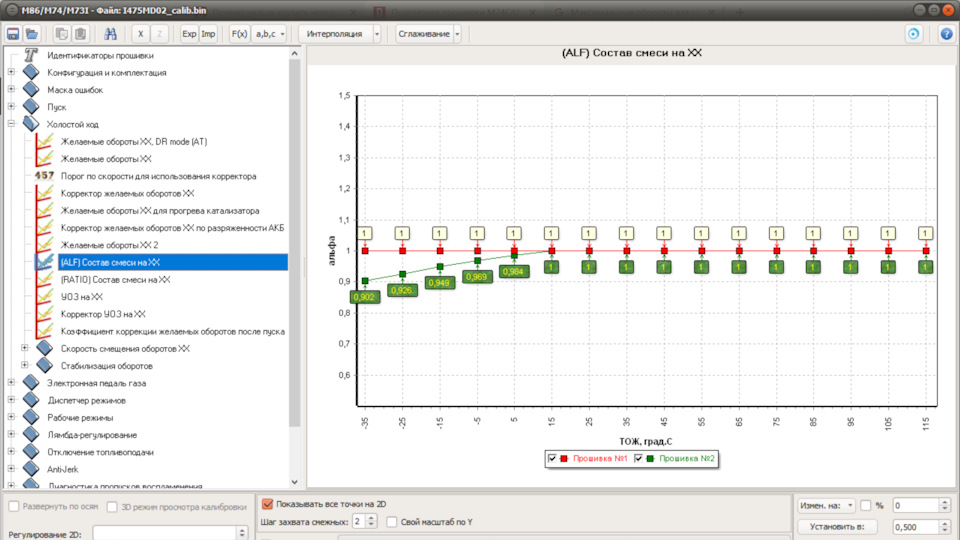Open the a,b,c dropdown
The width and height of the screenshot is (960, 540).
point(269,34)
